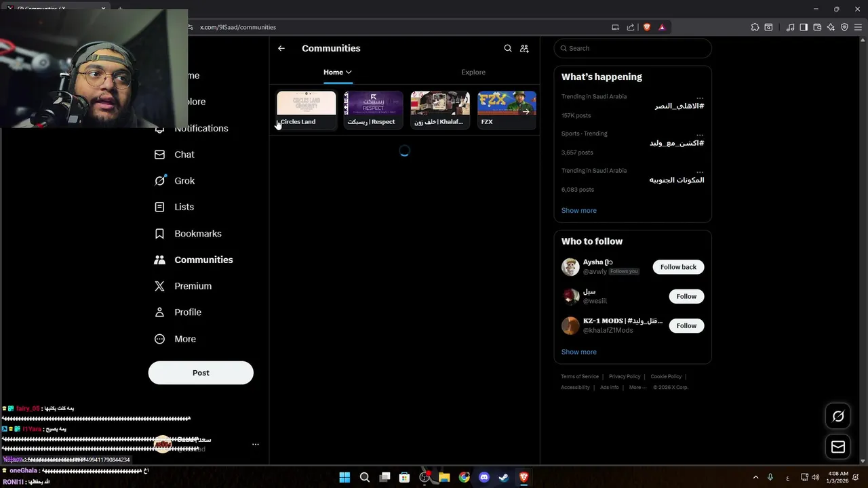This screenshot has height=488, width=868.
Task: Open the floating Grok button
Action: pos(838,416)
